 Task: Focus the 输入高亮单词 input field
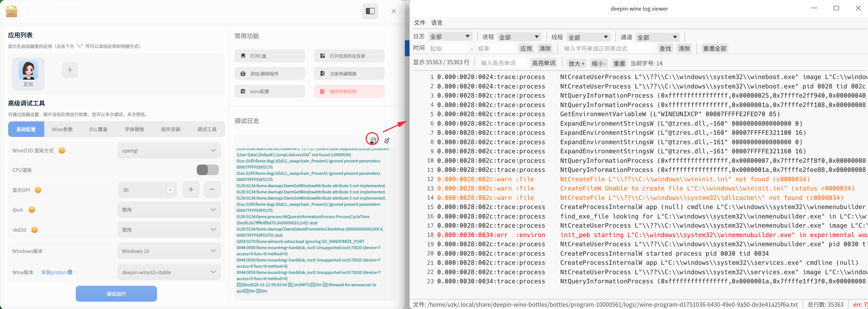[x=502, y=63]
